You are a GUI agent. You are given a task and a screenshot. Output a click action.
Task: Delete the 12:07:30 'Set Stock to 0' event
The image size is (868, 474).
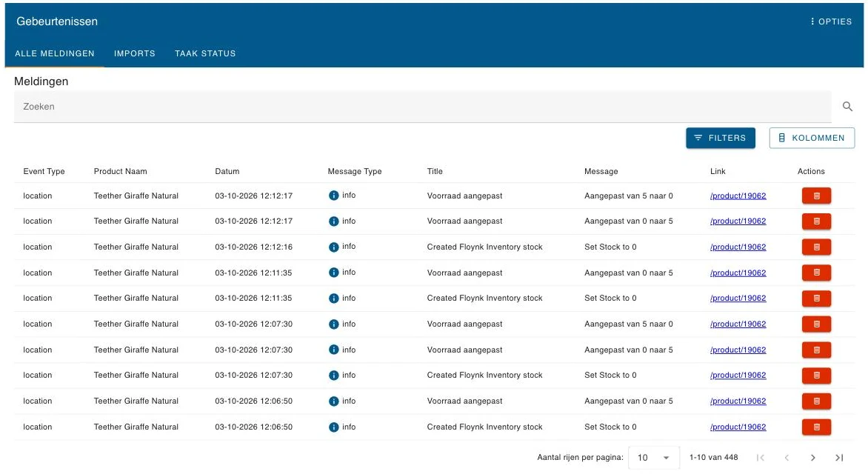(x=816, y=375)
